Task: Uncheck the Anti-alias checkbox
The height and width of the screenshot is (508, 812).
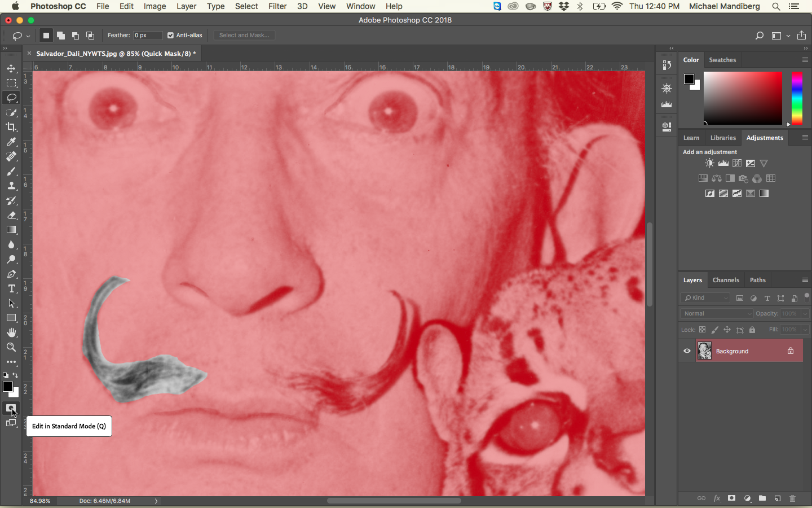Action: click(170, 35)
